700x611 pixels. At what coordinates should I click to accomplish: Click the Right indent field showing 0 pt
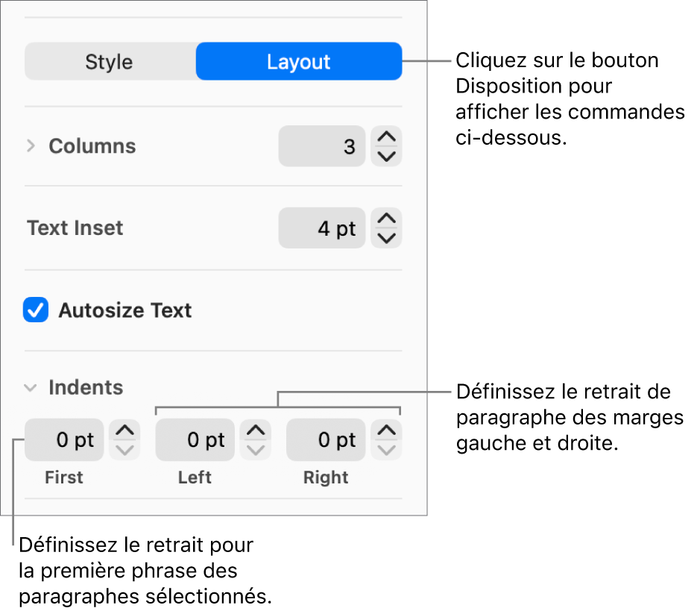click(326, 440)
